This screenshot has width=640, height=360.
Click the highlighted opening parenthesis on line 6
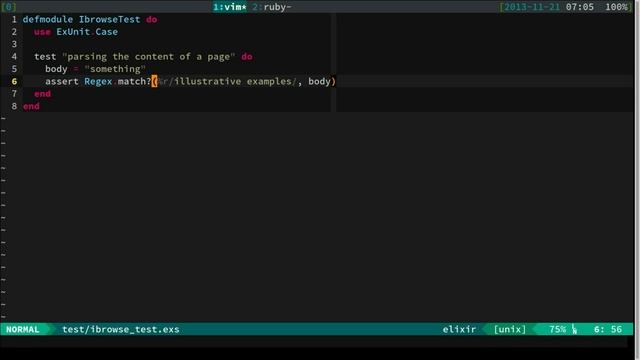coord(154,81)
